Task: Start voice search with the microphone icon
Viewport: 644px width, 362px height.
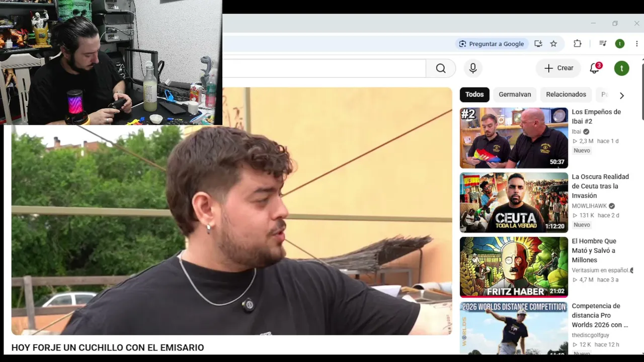Action: [x=473, y=68]
